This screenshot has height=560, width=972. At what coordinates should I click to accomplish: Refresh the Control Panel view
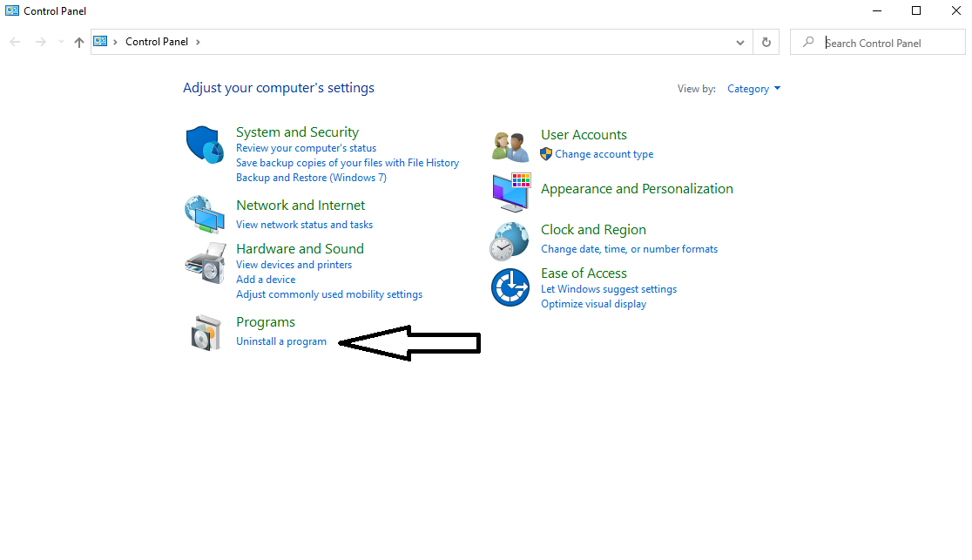coord(766,42)
